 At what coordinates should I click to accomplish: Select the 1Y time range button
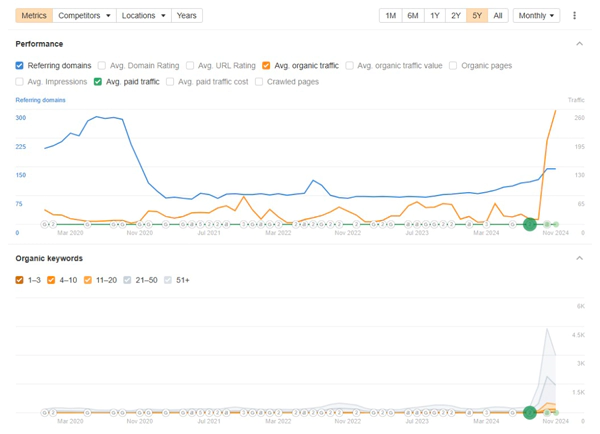click(x=435, y=16)
